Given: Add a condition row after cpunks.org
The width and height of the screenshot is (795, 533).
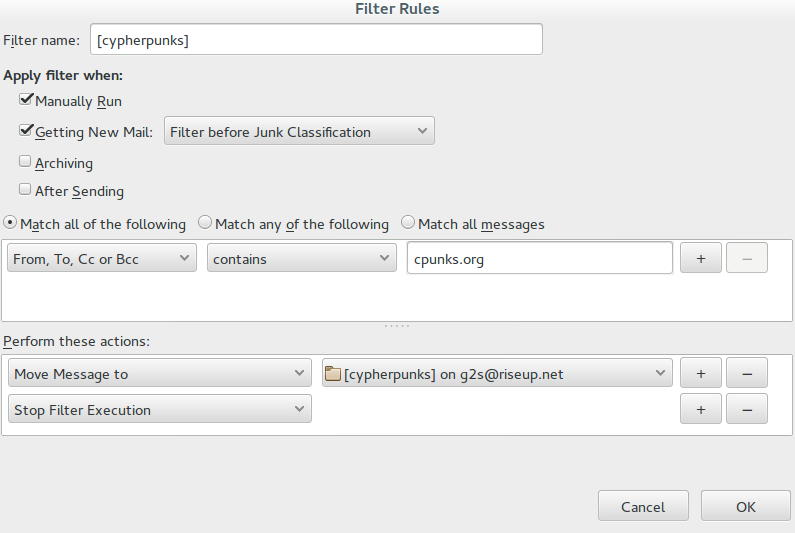Looking at the screenshot, I should point(700,258).
